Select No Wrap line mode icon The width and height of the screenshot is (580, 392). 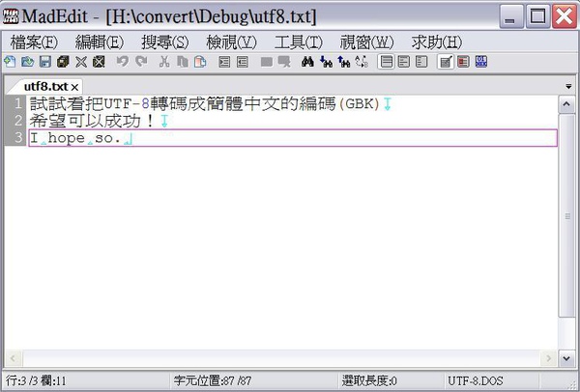(x=386, y=62)
